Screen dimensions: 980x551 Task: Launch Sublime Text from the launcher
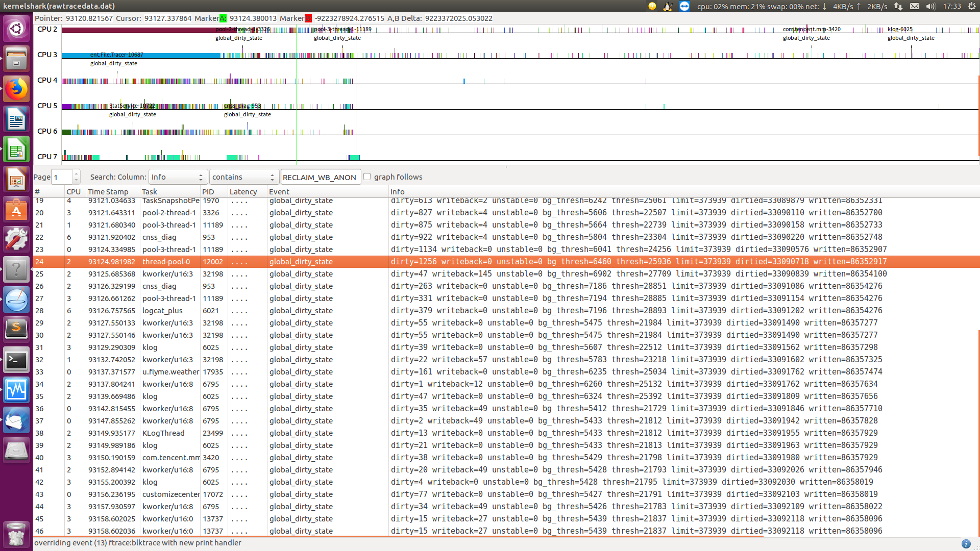pyautogui.click(x=16, y=329)
